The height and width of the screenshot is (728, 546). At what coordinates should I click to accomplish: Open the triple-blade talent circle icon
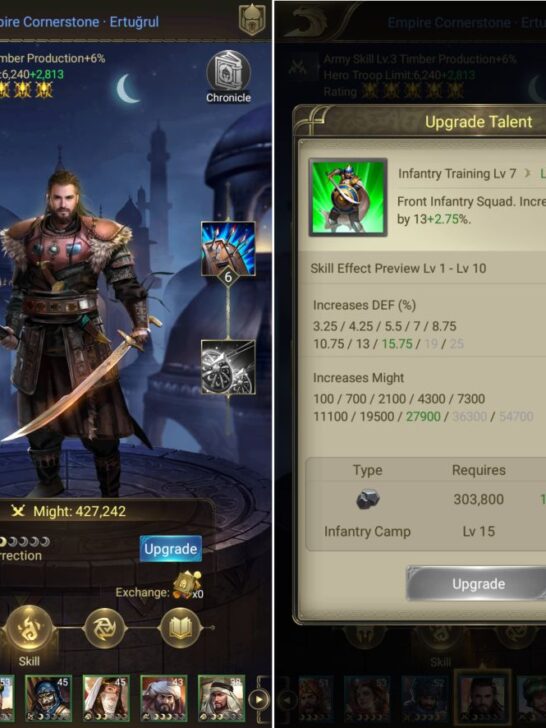tap(104, 628)
